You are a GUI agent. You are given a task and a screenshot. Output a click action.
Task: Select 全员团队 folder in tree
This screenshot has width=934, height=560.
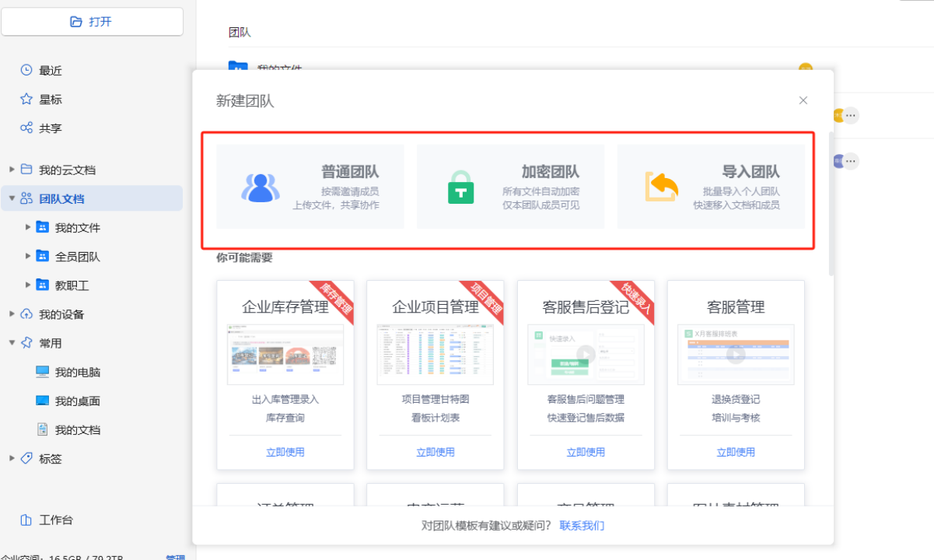coord(77,257)
